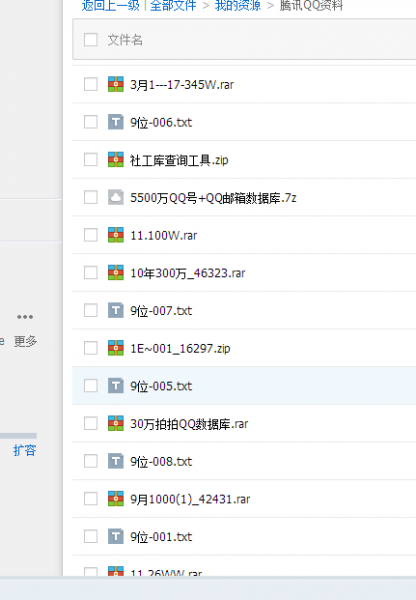Image resolution: width=416 pixels, height=600 pixels.
Task: Toggle the select-all checkbox beside 文件名
Action: coord(91,39)
